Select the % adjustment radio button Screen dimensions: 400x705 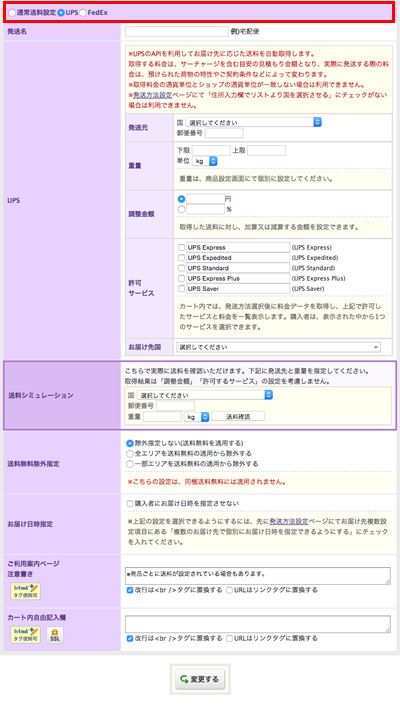(181, 209)
